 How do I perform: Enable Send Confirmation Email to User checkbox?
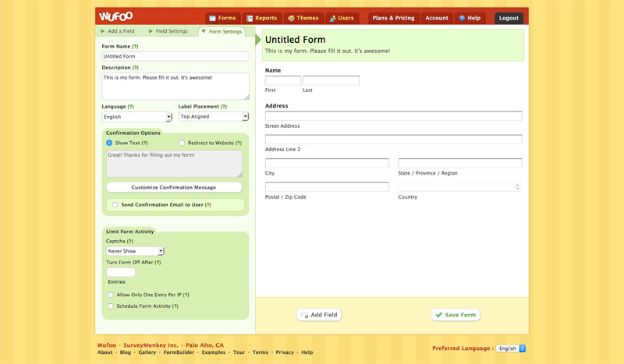[115, 205]
